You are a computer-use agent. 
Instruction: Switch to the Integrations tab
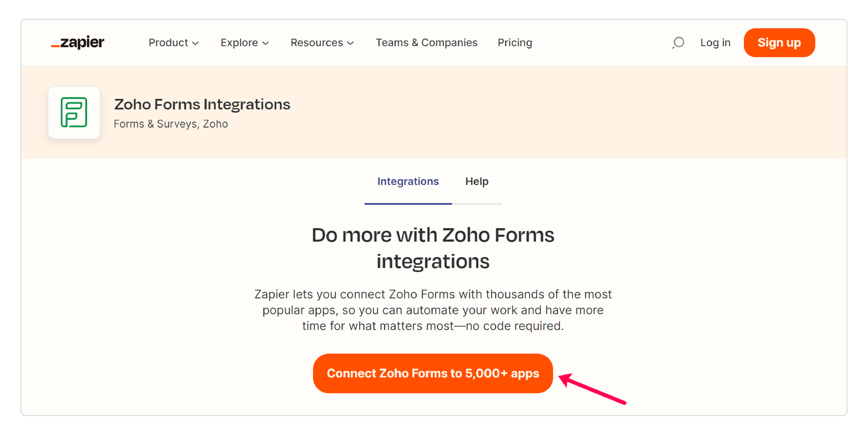(408, 181)
